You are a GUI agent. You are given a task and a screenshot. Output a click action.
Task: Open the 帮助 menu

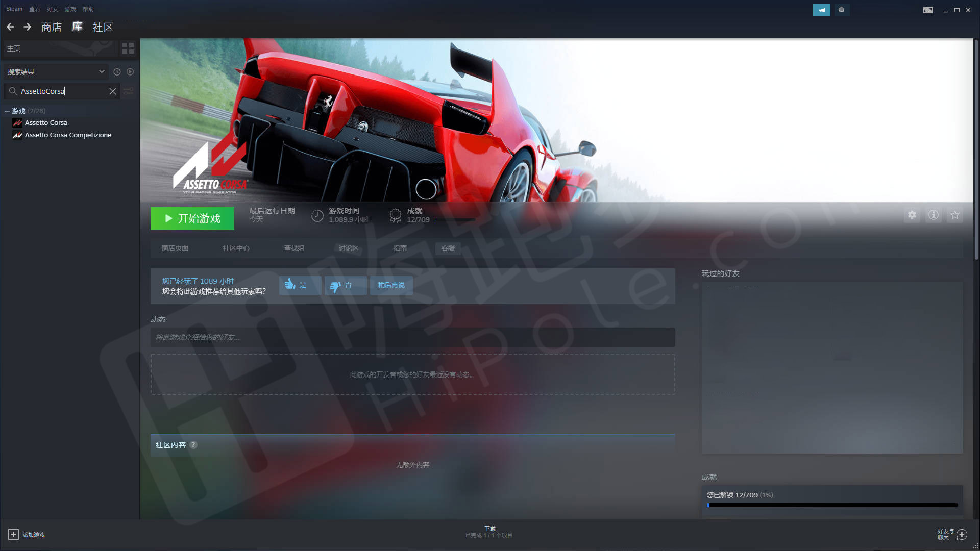[x=88, y=9]
